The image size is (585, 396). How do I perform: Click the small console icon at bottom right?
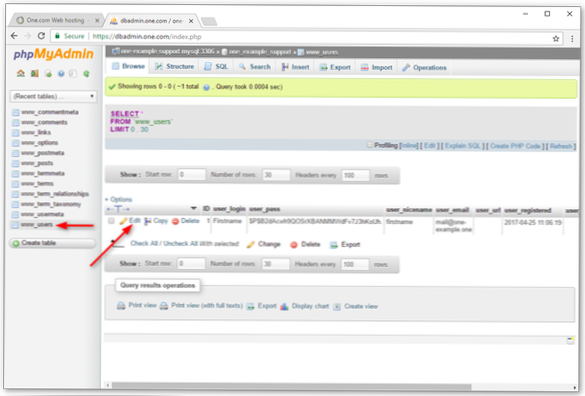point(570,340)
